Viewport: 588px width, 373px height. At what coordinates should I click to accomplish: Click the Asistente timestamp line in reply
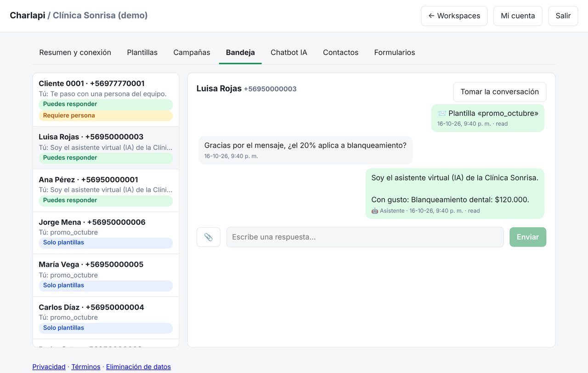click(426, 211)
